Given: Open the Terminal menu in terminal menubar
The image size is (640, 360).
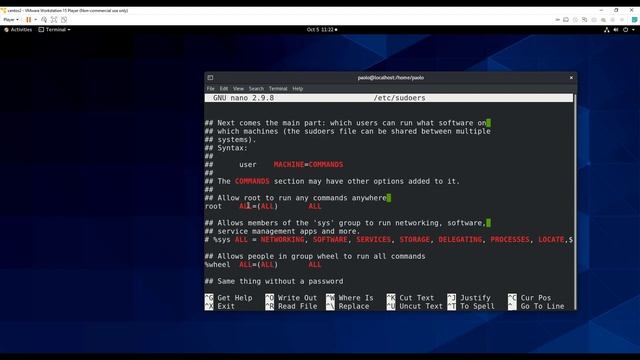Looking at the screenshot, I should pos(278,89).
